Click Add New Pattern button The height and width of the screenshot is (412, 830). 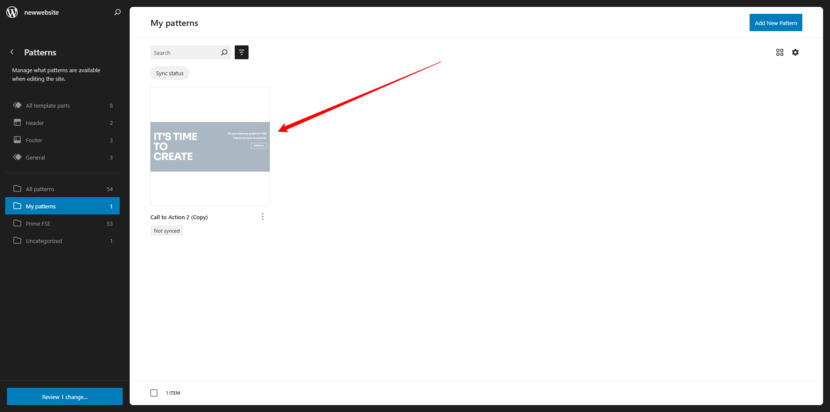pos(775,23)
